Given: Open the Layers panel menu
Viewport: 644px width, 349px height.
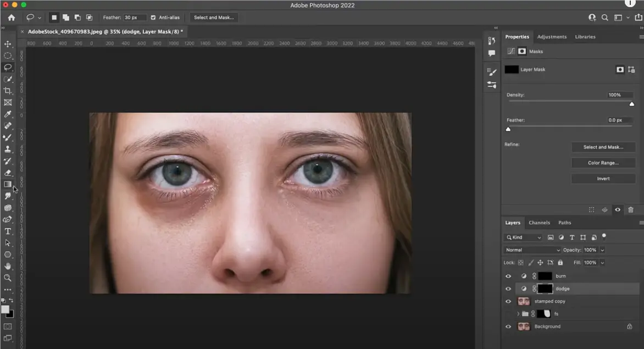Looking at the screenshot, I should (x=641, y=223).
